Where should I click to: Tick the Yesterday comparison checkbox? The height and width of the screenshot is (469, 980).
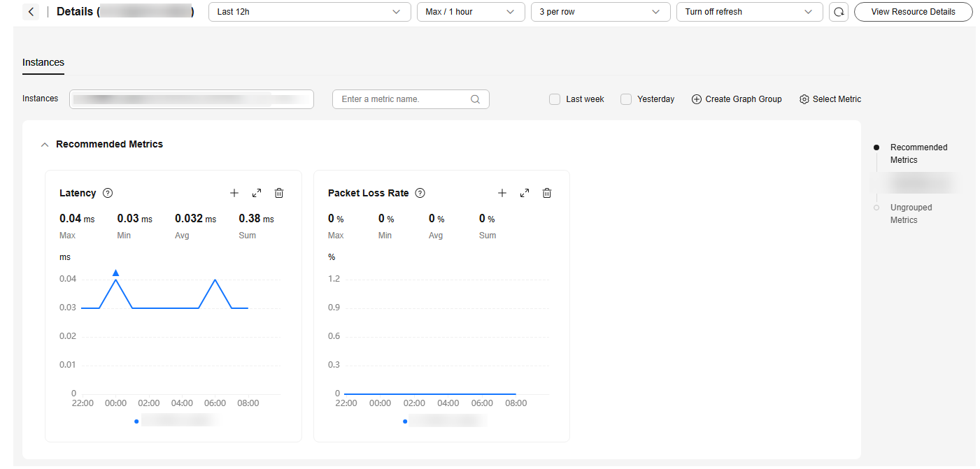pos(626,99)
